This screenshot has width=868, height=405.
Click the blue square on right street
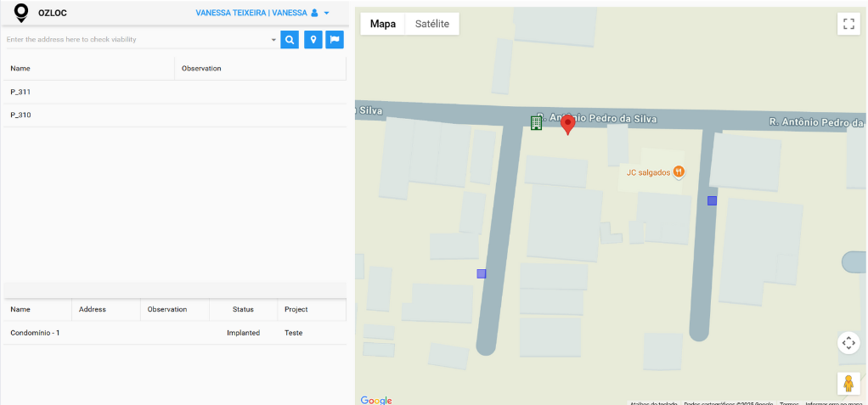pyautogui.click(x=712, y=201)
